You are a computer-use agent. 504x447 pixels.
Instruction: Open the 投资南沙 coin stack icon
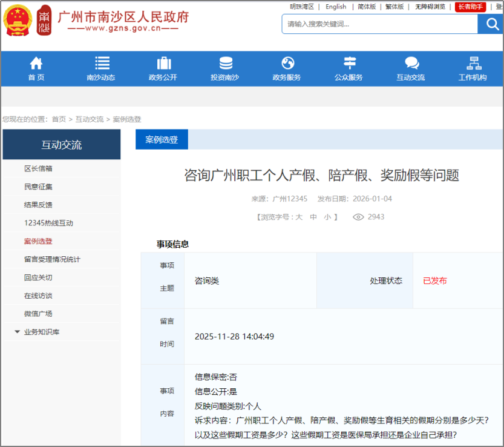tap(226, 63)
